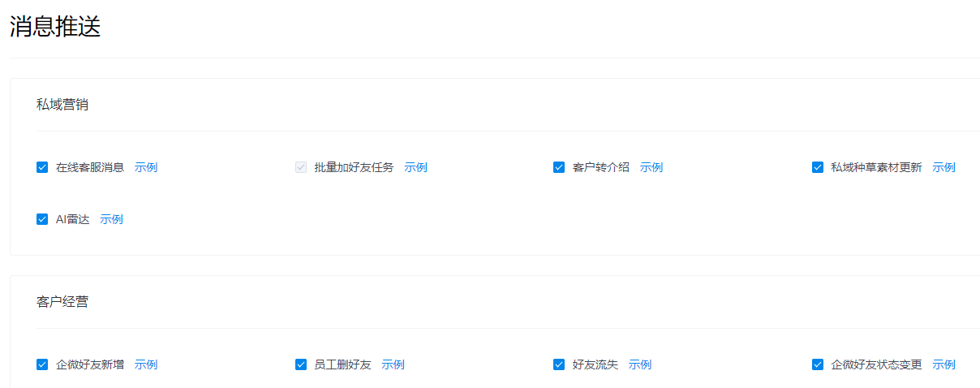Uncheck the 在线客服消息 checkbox
Viewport: 980px width, 388px height.
pos(42,167)
